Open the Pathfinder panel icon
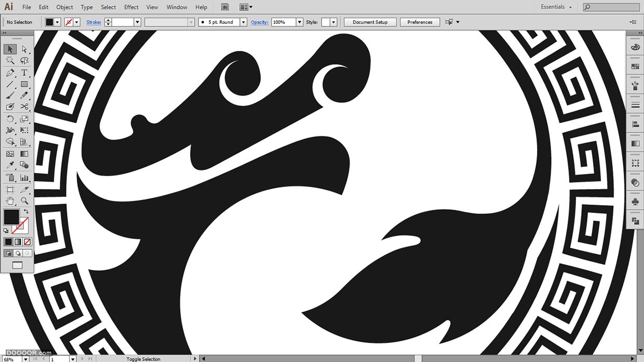Screen dimensions: 644x362 click(635, 221)
